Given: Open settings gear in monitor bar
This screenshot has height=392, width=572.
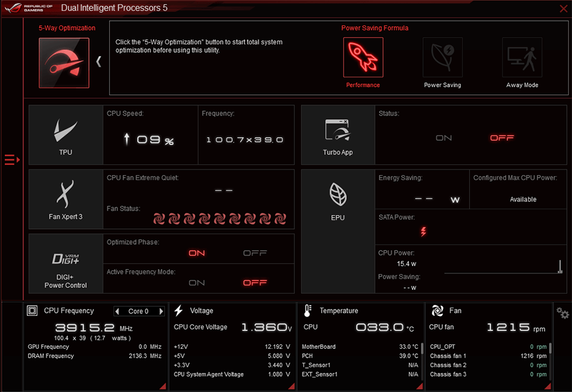Looking at the screenshot, I should (562, 313).
